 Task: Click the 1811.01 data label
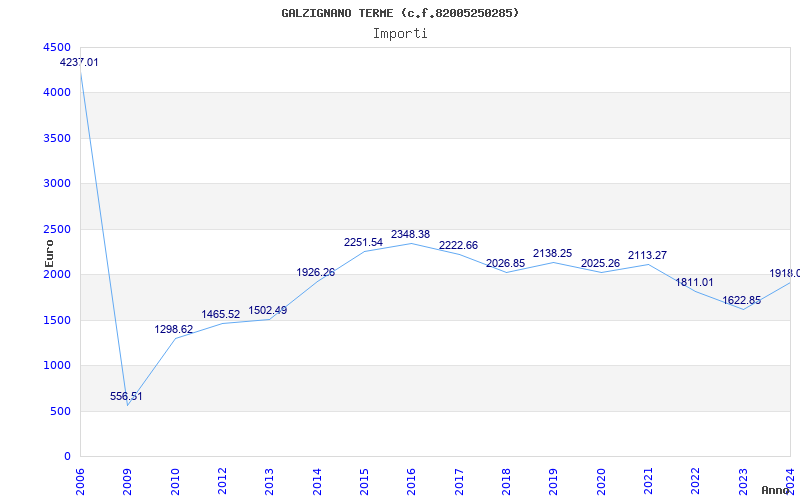coord(694,282)
